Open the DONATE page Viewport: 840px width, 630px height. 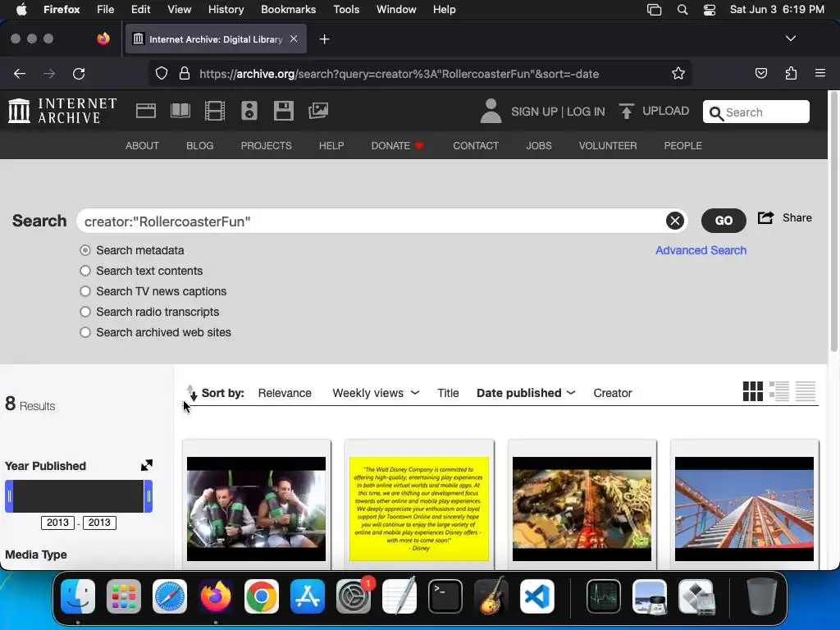(x=397, y=146)
